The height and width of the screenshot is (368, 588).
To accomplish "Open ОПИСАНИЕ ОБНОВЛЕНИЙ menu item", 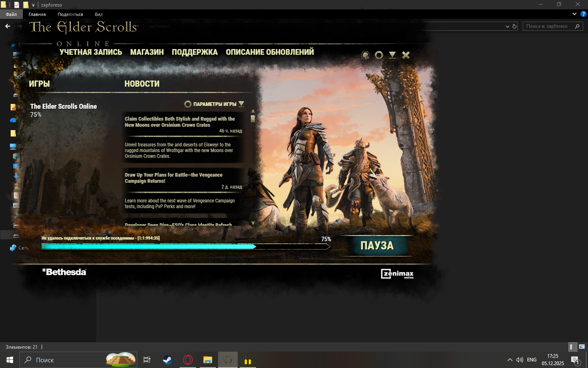I will (x=270, y=52).
